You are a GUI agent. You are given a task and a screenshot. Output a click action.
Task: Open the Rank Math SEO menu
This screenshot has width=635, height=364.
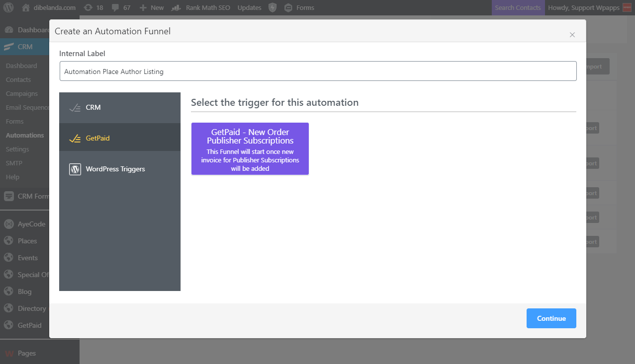(x=200, y=7)
